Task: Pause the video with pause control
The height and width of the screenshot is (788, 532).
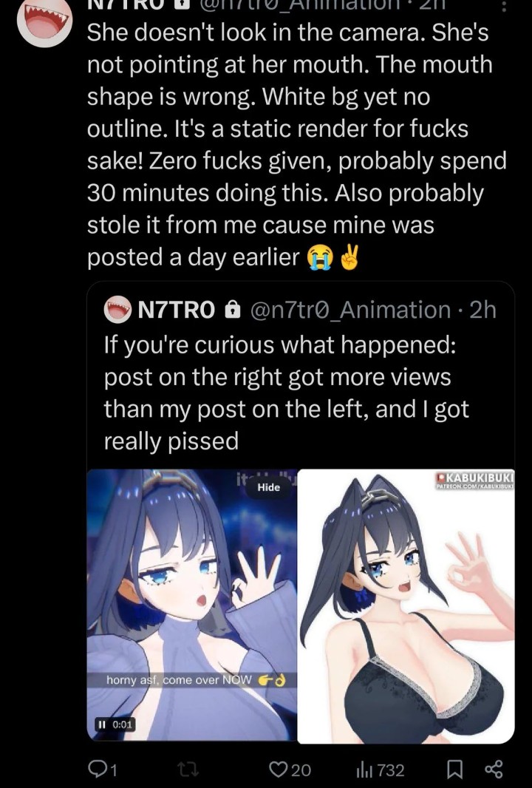Action: click(103, 724)
